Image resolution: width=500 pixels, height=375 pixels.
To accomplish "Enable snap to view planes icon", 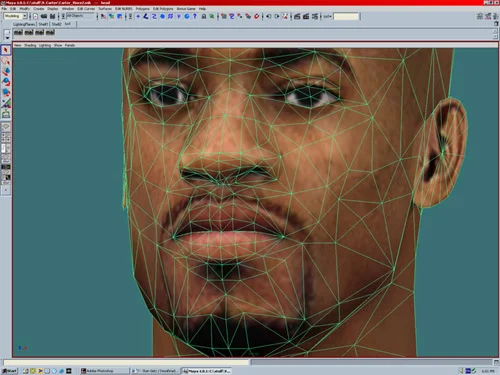I will (x=248, y=16).
